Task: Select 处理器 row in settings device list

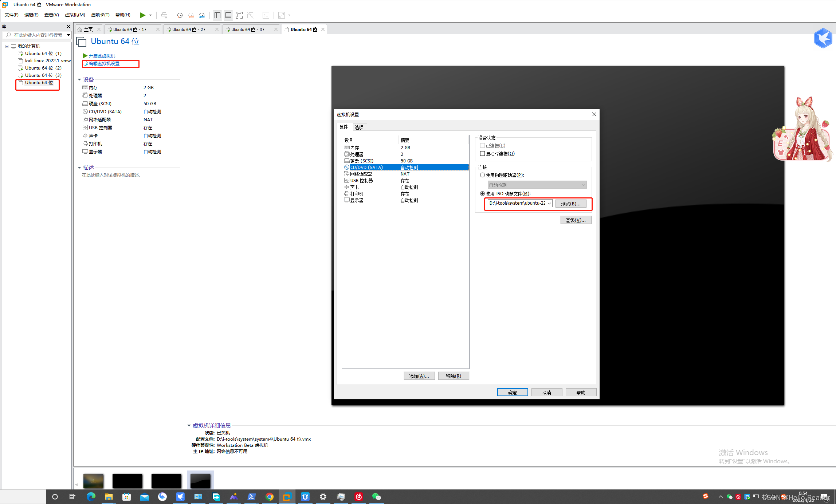Action: click(405, 154)
